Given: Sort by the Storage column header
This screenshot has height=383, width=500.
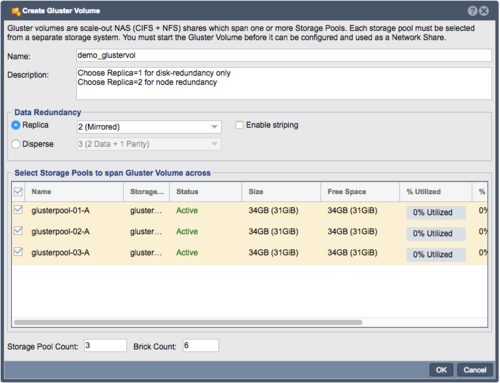Looking at the screenshot, I should click(x=147, y=192).
